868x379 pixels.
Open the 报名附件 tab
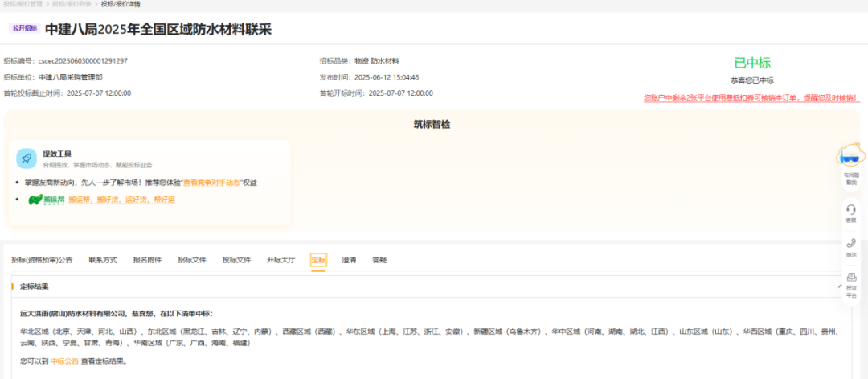click(147, 260)
